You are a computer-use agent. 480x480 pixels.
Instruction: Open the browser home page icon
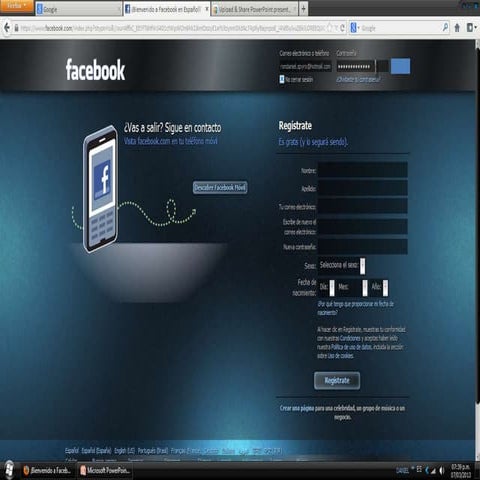[x=457, y=28]
